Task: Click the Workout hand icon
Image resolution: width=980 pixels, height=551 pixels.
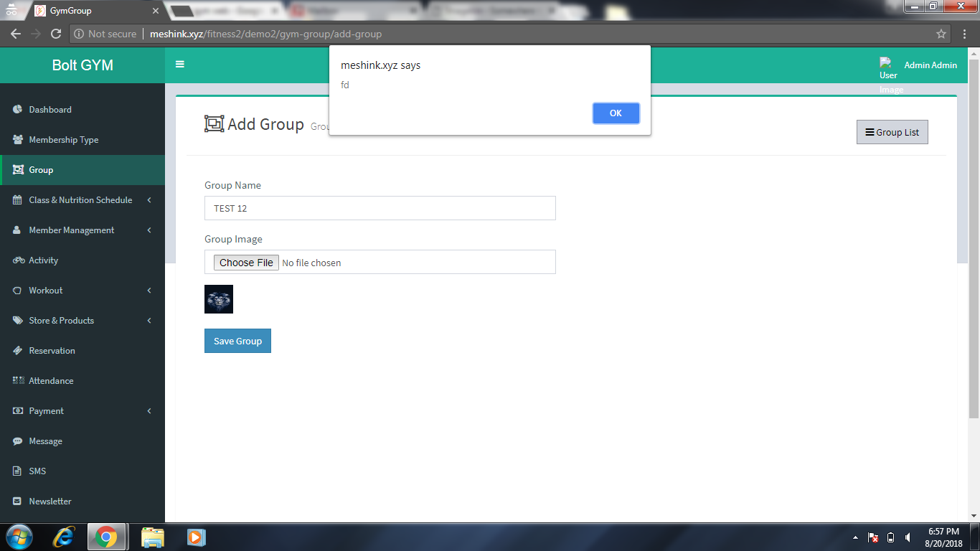Action: click(x=18, y=291)
